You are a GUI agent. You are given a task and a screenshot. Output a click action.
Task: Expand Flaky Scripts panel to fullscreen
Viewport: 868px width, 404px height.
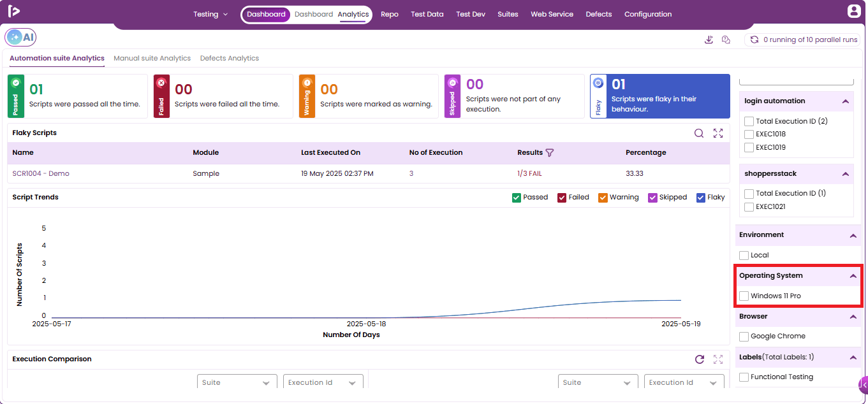tap(718, 133)
